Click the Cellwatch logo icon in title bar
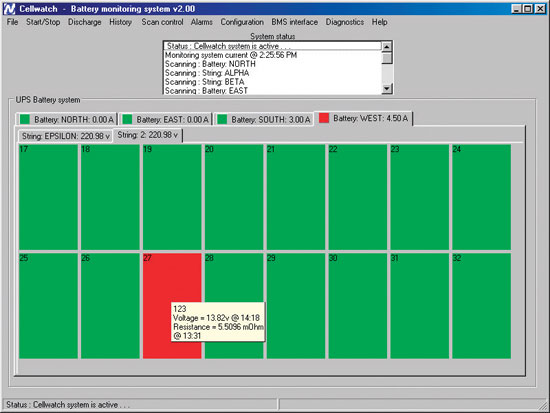The image size is (550, 413). (9, 8)
